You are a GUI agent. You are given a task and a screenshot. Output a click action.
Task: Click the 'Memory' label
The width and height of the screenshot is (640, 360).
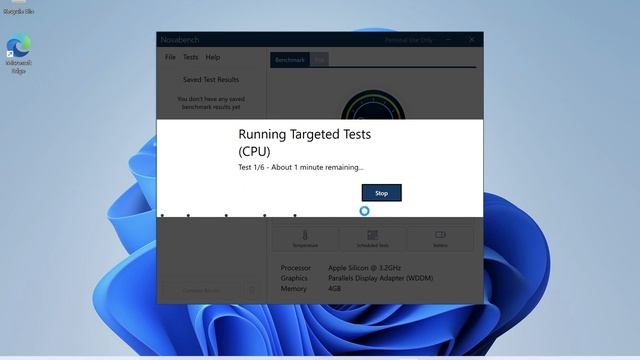pos(293,288)
